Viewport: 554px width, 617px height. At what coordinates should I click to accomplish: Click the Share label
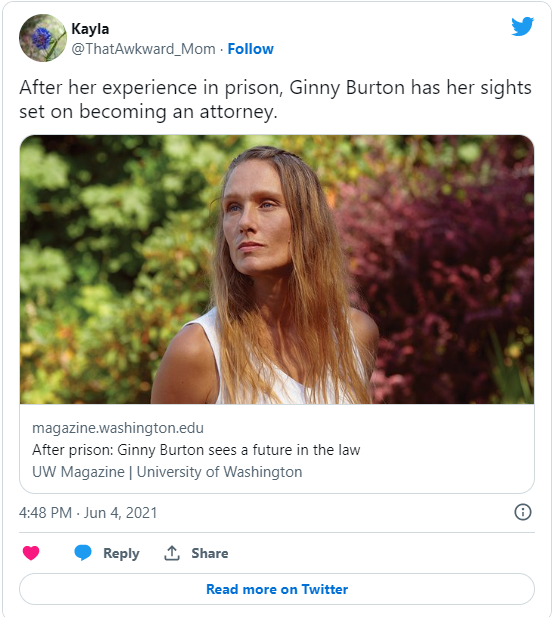[210, 553]
